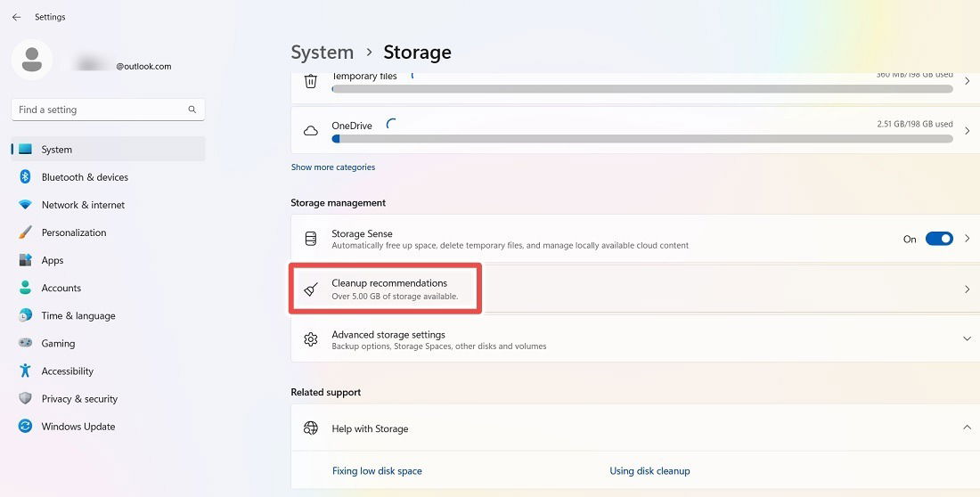Open the Cleanup recommendations broom icon

pyautogui.click(x=311, y=289)
